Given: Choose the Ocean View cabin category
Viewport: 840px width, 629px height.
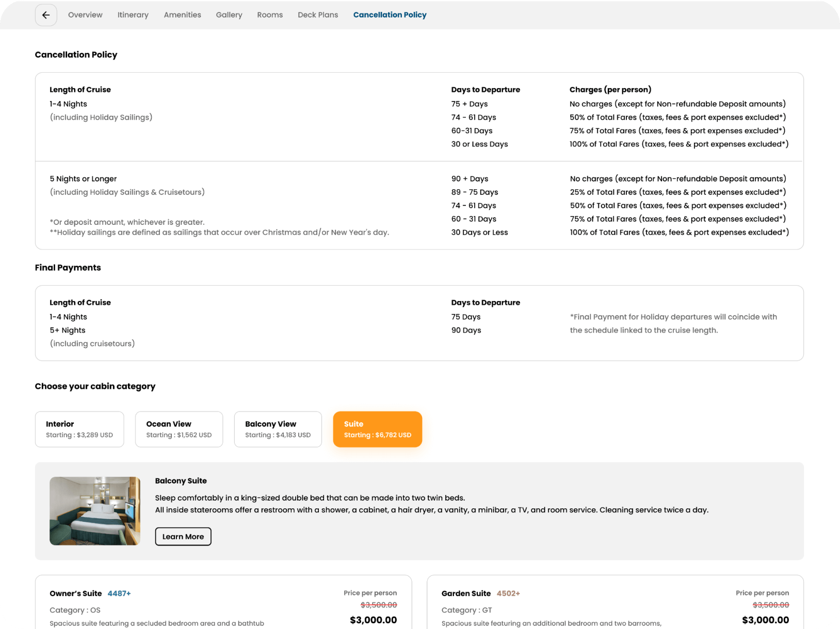Looking at the screenshot, I should point(179,429).
